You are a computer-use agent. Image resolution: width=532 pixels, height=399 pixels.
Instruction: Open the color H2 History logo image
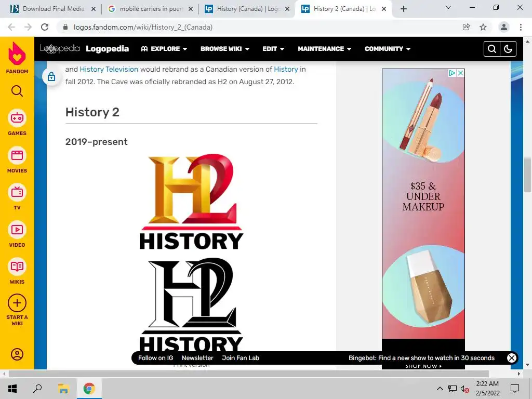(191, 202)
